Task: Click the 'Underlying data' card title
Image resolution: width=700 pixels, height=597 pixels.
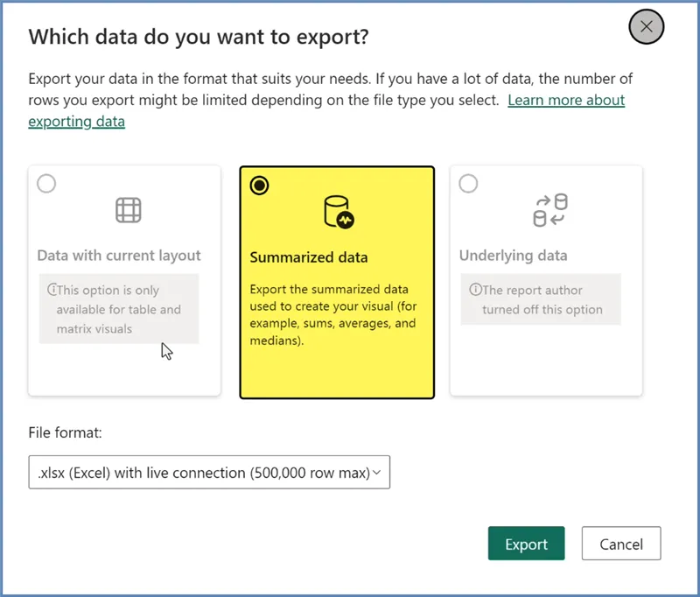Action: [513, 256]
